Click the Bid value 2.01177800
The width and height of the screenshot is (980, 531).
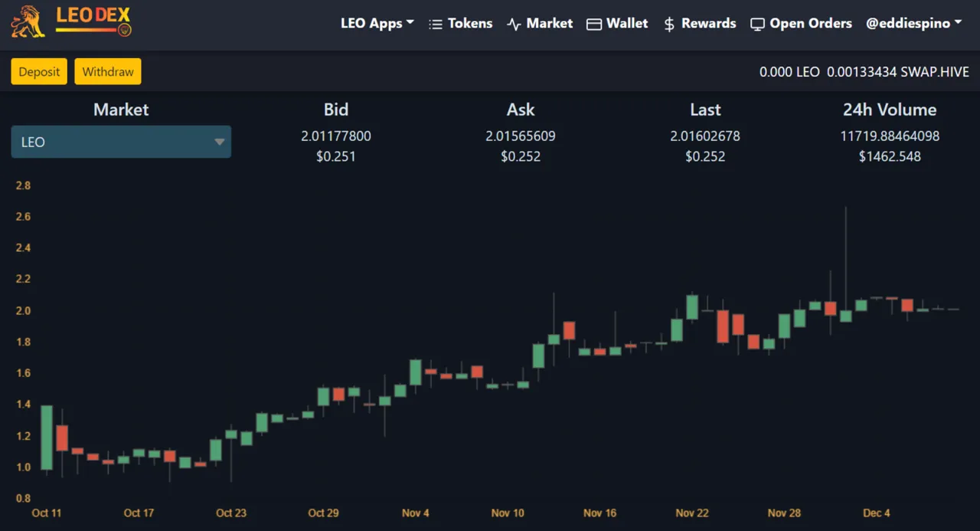pyautogui.click(x=336, y=136)
